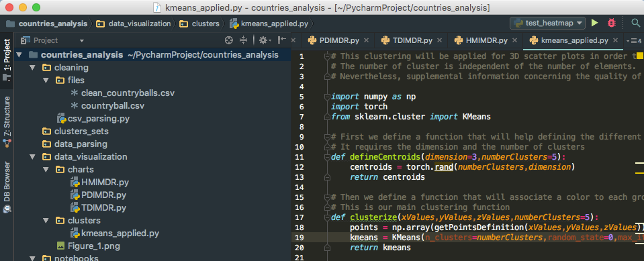Fold the import block at line 5
Screen dimensions: 644x261
[x=327, y=97]
